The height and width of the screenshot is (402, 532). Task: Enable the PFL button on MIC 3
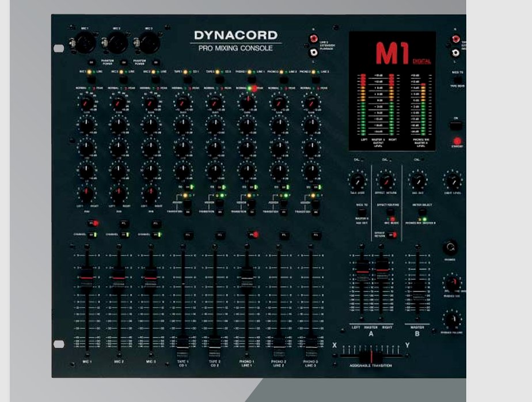156,223
